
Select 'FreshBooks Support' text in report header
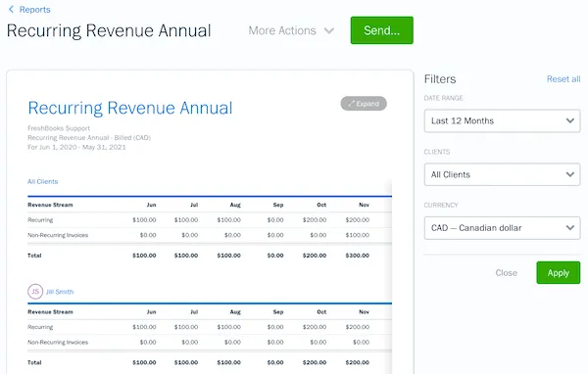(59, 128)
